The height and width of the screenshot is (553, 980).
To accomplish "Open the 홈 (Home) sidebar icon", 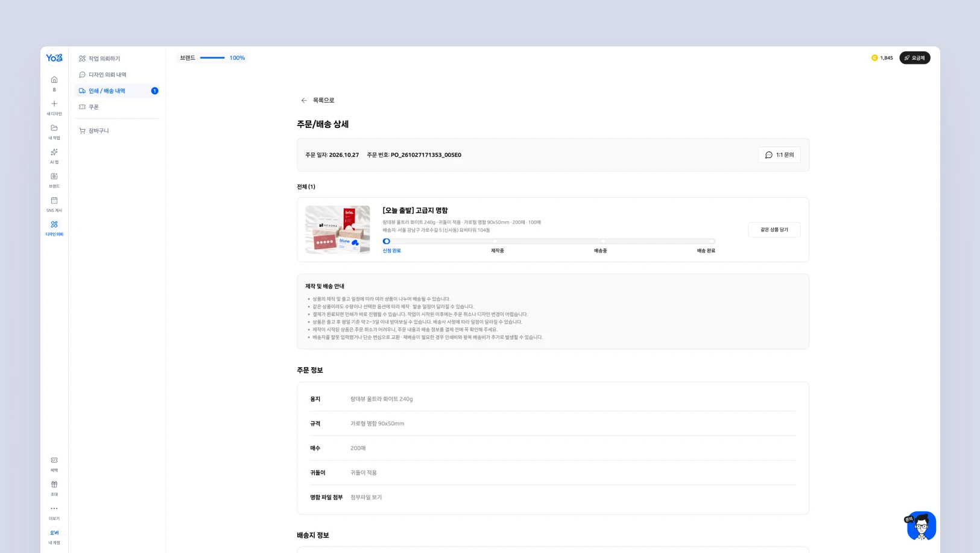I will pyautogui.click(x=54, y=80).
